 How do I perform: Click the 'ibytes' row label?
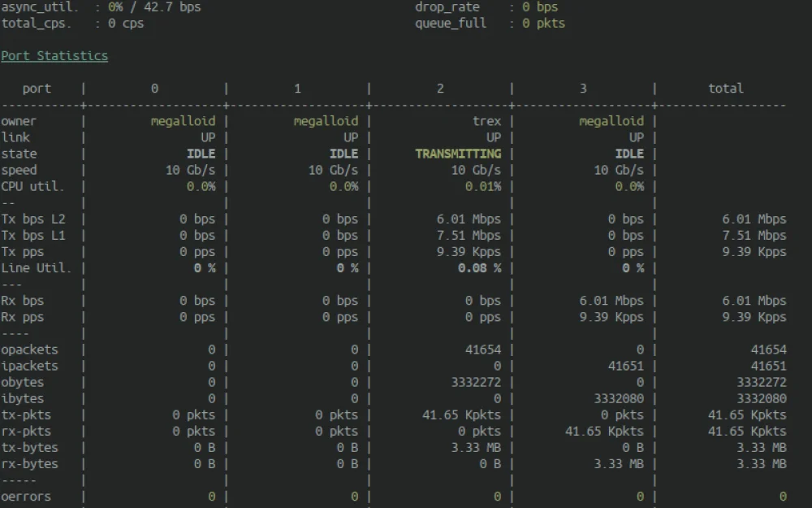[x=22, y=398]
